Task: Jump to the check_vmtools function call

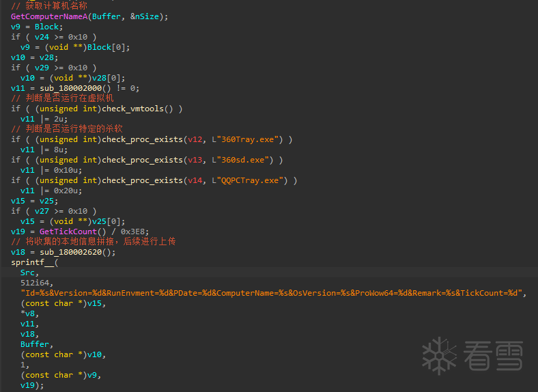Action: coord(132,109)
